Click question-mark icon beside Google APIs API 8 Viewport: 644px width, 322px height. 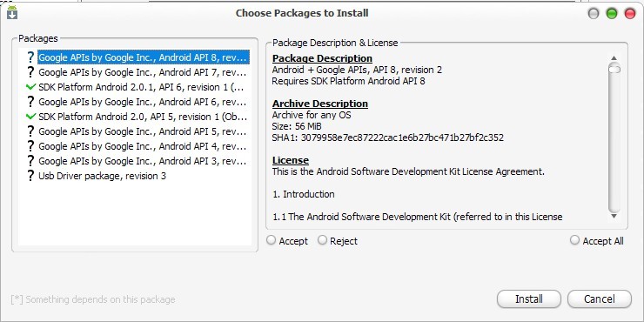pyautogui.click(x=30, y=57)
